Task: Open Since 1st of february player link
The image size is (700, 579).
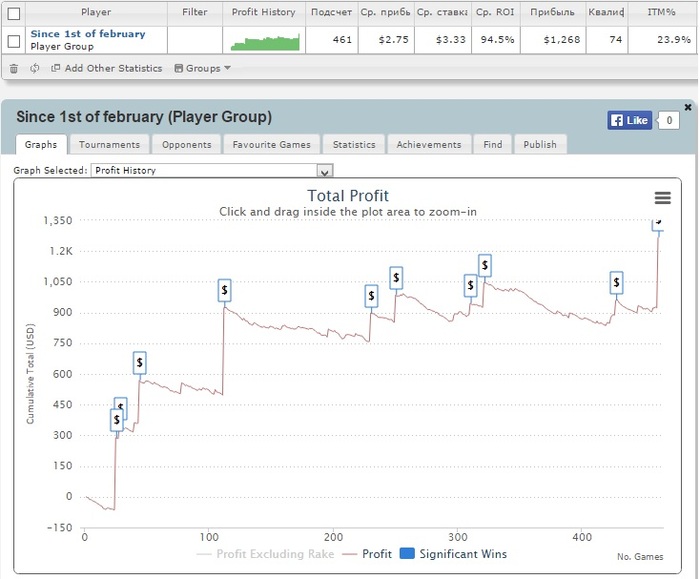Action: (88, 34)
